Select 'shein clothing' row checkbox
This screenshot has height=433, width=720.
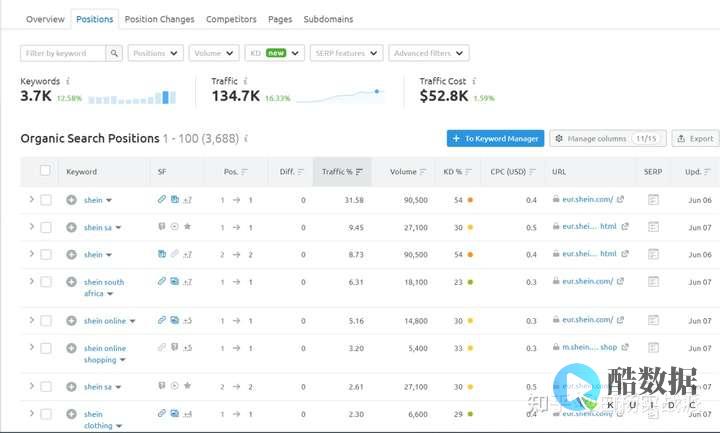[x=46, y=414]
